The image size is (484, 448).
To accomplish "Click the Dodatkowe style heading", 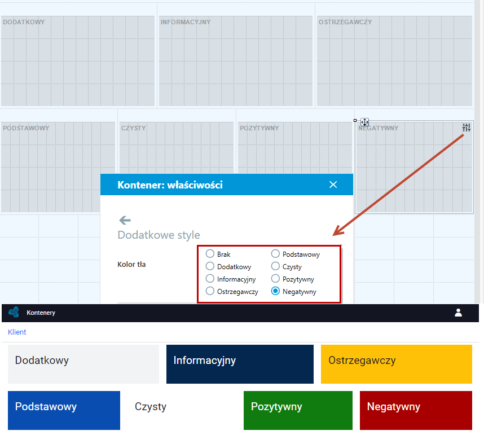I will pos(159,235).
